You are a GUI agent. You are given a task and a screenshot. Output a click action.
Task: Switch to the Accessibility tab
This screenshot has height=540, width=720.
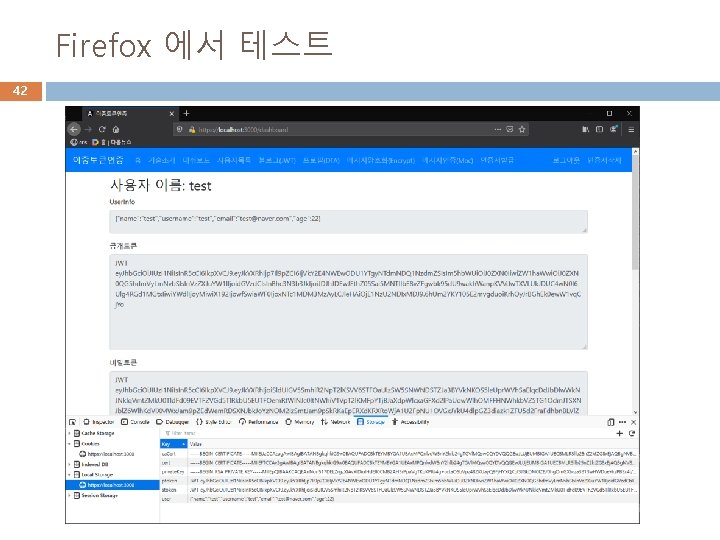point(411,422)
